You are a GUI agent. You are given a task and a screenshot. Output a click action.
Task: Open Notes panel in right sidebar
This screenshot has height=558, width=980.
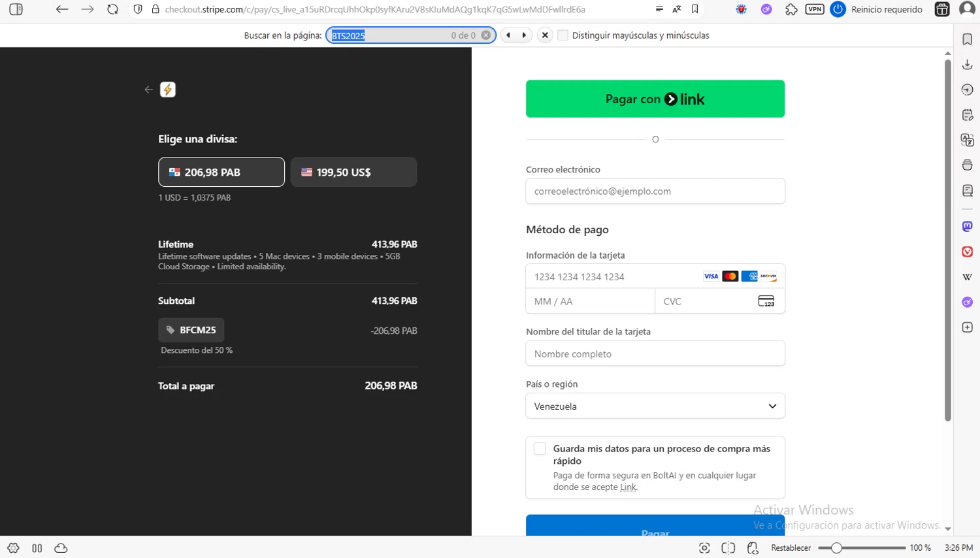(968, 115)
